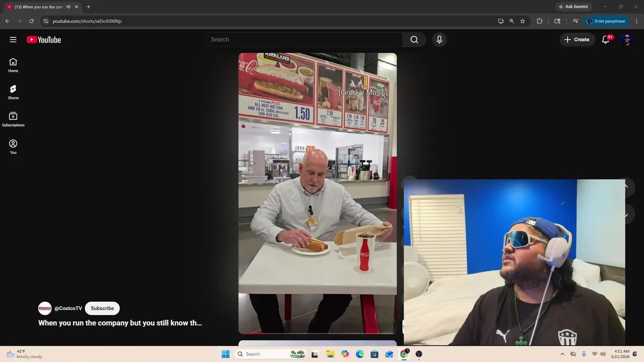Open Shorts in the YouTube sidebar
This screenshot has height=362, width=644.
point(13,92)
